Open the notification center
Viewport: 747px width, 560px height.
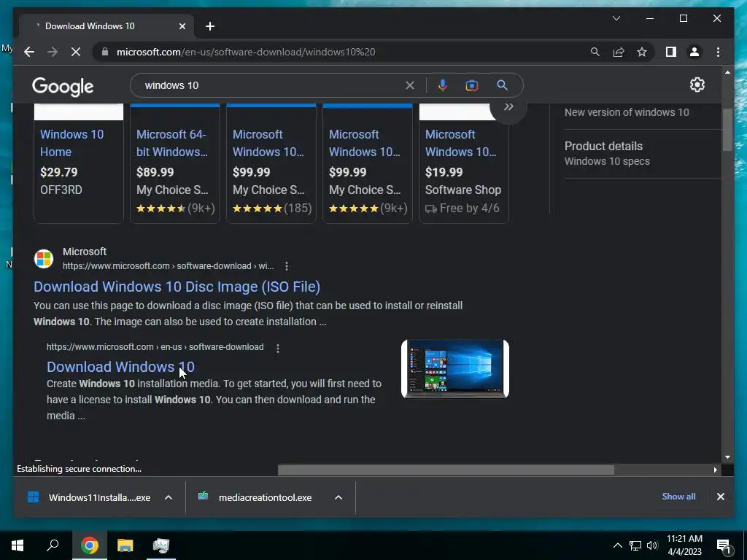click(x=724, y=547)
